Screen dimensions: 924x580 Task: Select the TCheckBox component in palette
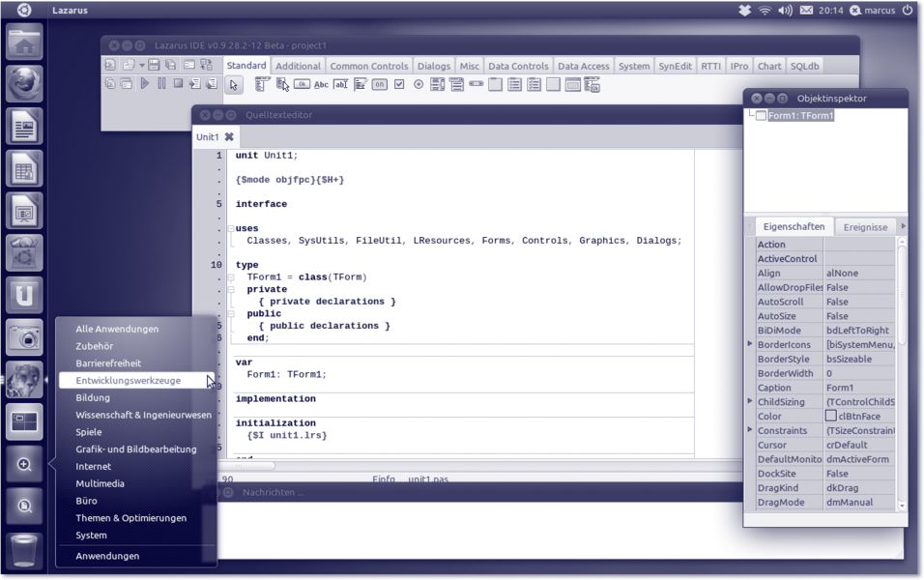tap(399, 85)
